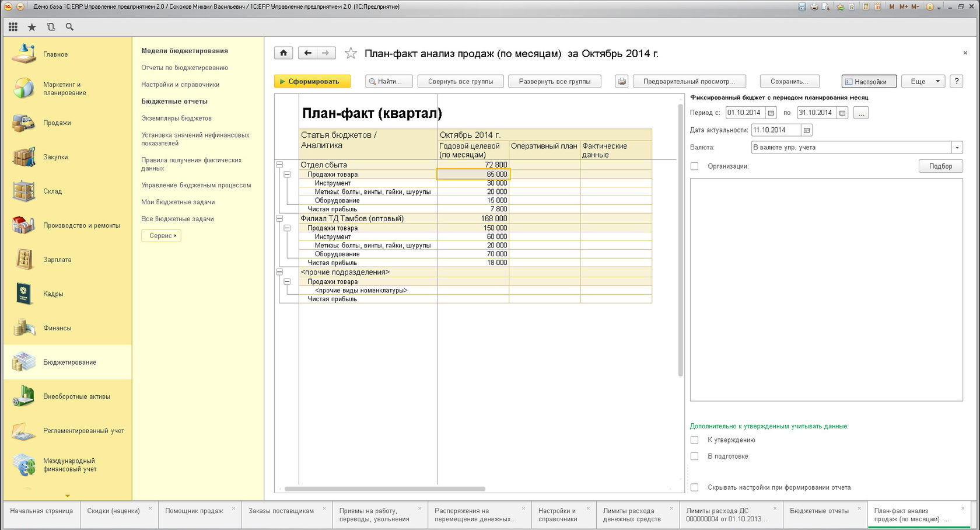Switch to the Бюджетные отчеты tab
This screenshot has width=980, height=530.
pos(819,511)
